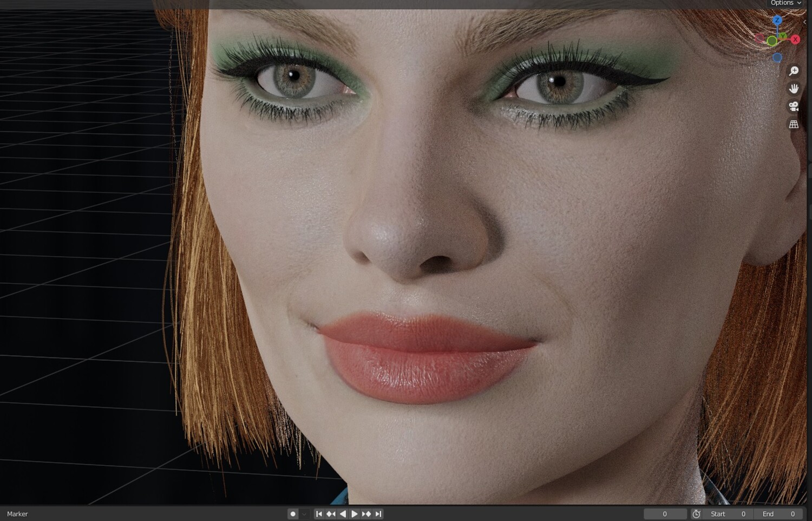Snap view to the blue Z axis
Viewport: 812px width, 521px height.
(777, 21)
